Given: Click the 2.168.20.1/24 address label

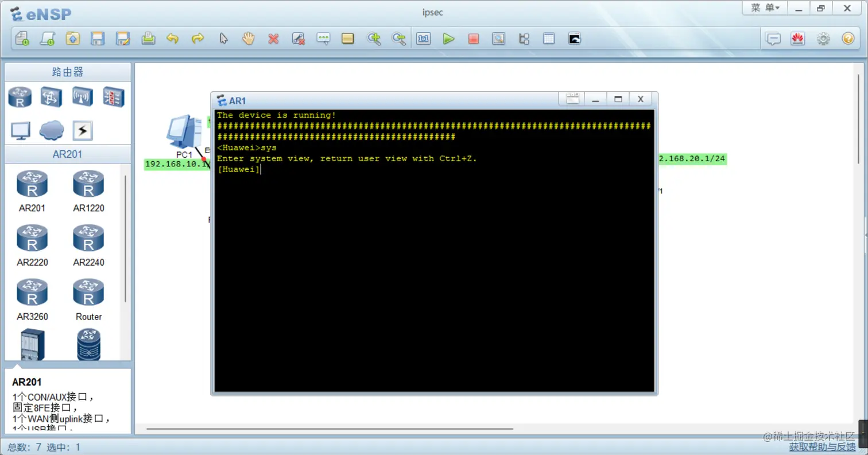Looking at the screenshot, I should (x=693, y=159).
